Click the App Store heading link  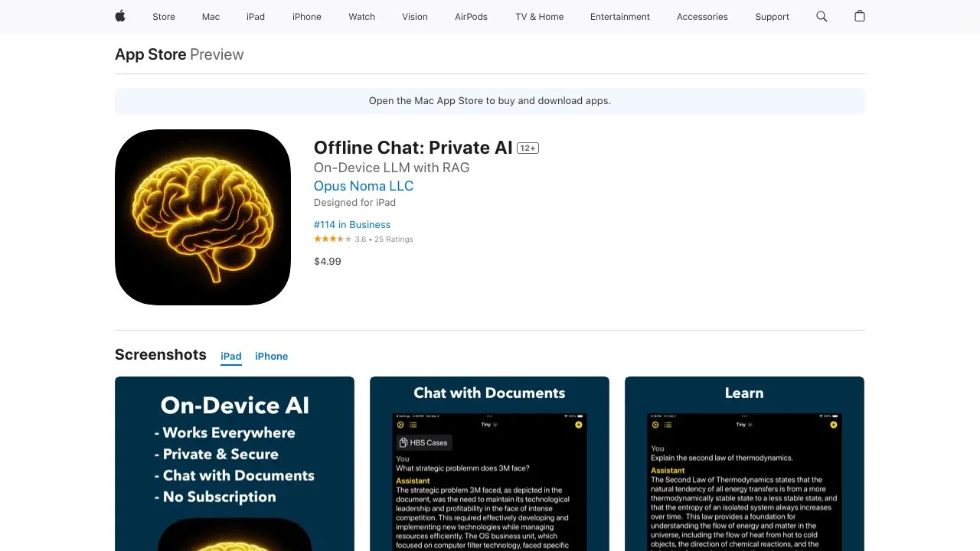coord(151,54)
